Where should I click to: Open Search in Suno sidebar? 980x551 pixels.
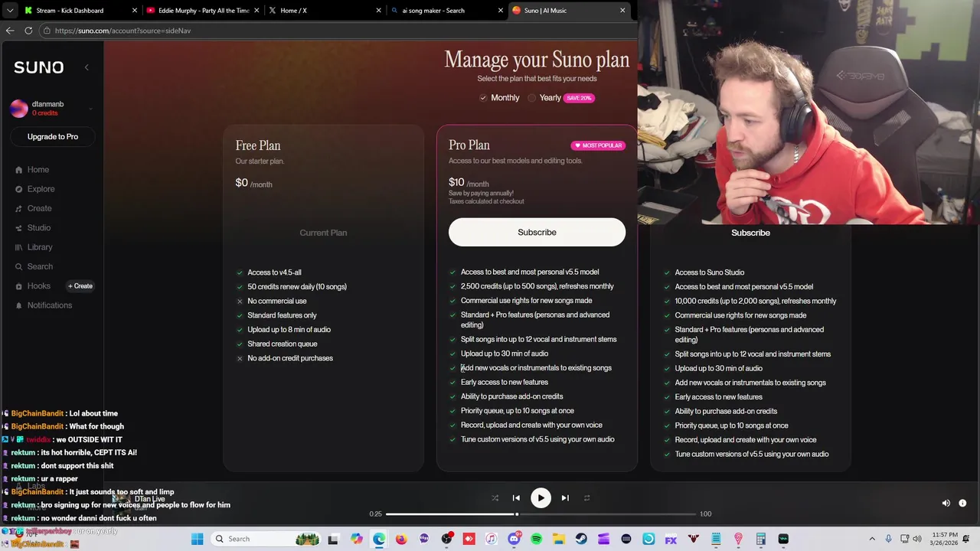(x=34, y=266)
